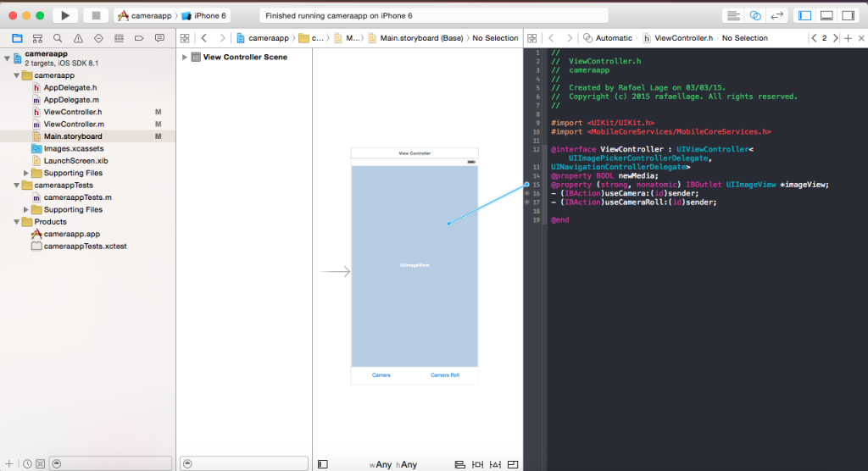
Task: Add a new assistant editor with plus
Action: (848, 38)
